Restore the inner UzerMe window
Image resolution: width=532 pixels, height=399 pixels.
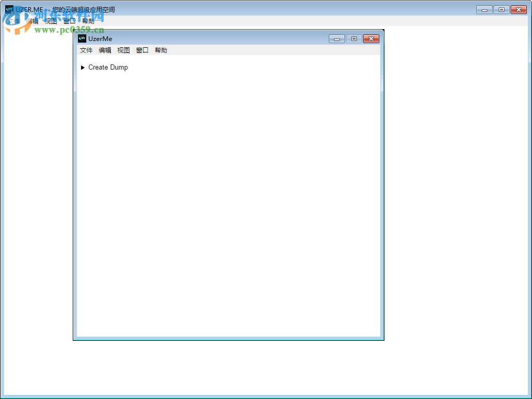pos(354,38)
